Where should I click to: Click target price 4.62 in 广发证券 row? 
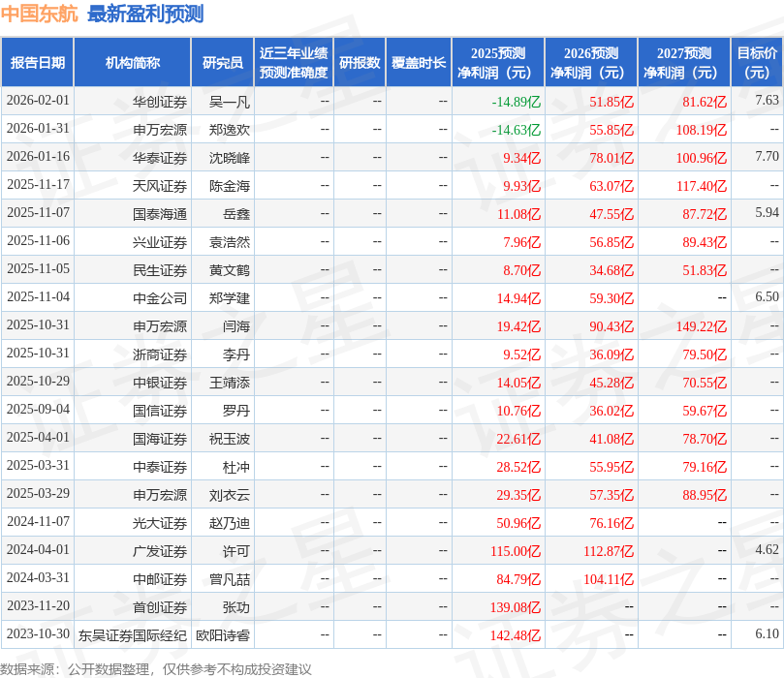(767, 549)
